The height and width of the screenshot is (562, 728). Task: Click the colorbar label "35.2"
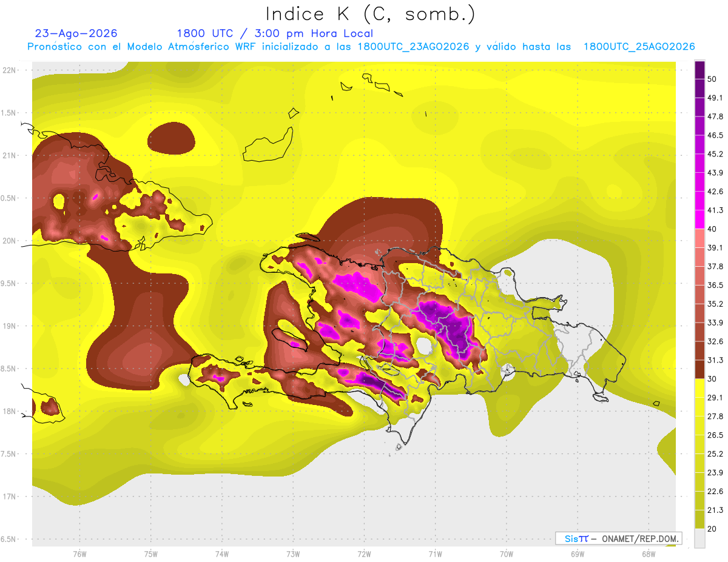715,304
